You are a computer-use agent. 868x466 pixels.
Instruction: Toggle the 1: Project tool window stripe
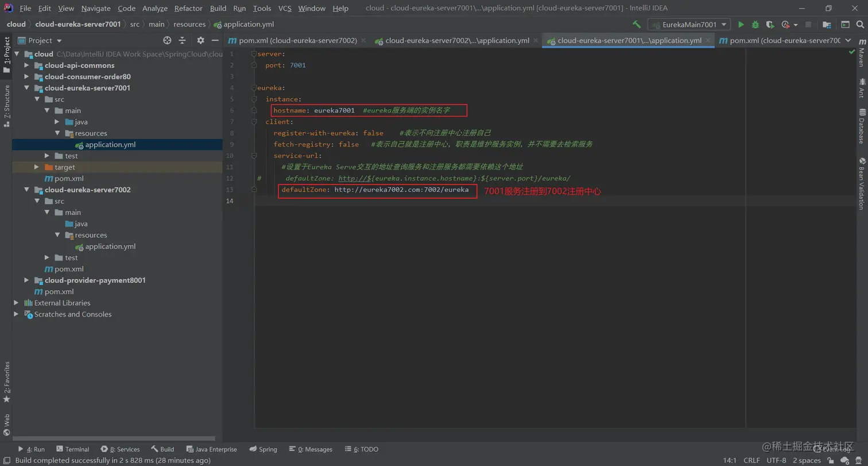[x=6, y=55]
